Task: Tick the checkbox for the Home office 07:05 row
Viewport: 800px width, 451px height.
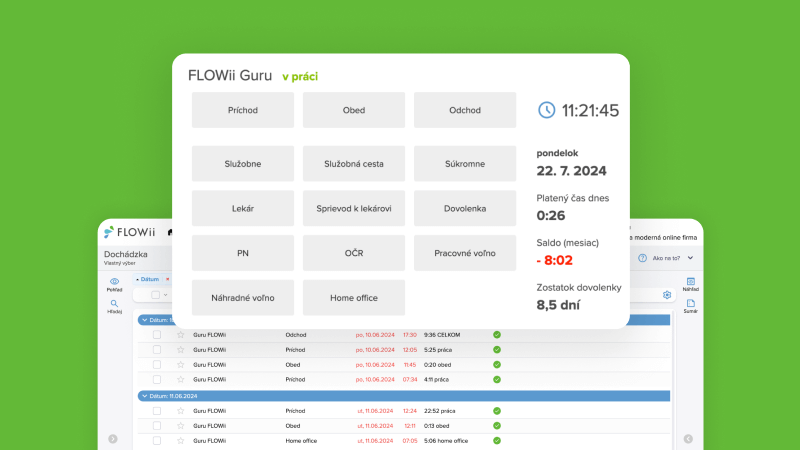Action: tap(157, 441)
